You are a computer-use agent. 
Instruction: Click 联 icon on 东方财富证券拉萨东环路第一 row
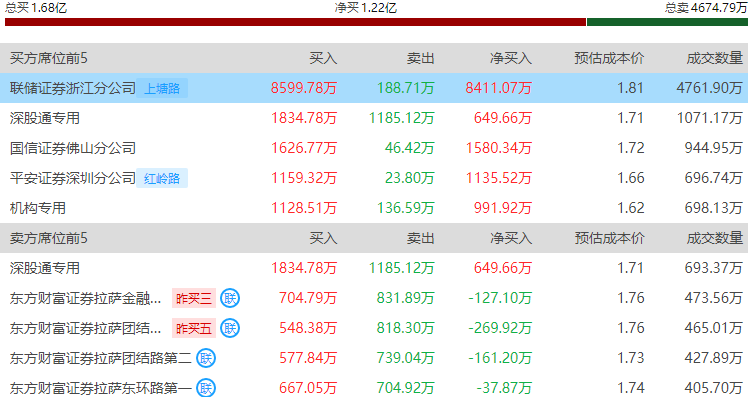[206, 388]
